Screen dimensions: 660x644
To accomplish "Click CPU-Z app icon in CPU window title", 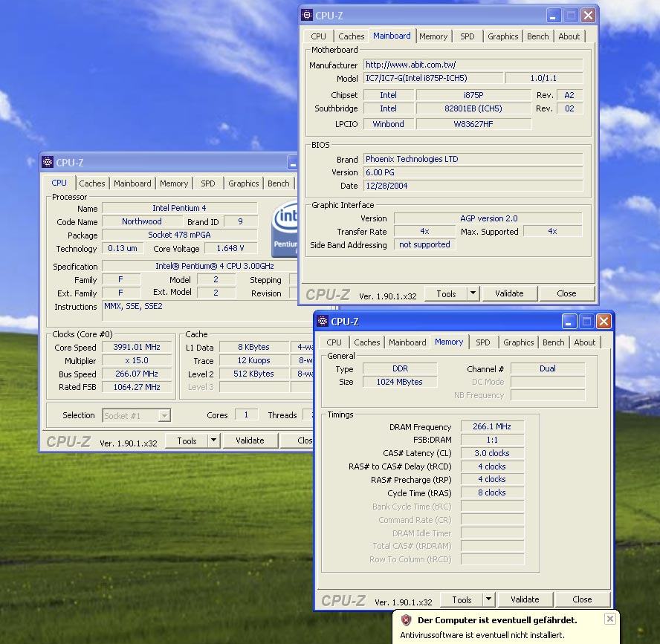I will tap(48, 162).
